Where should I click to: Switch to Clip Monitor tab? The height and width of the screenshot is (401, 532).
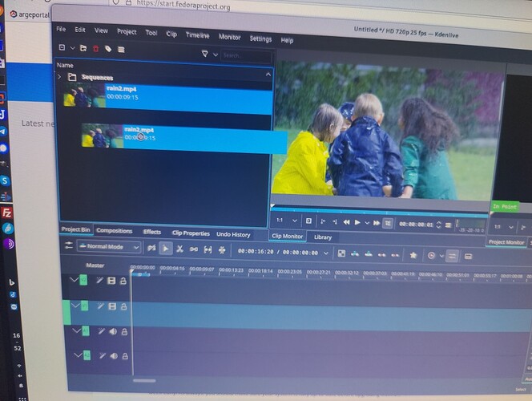(288, 236)
